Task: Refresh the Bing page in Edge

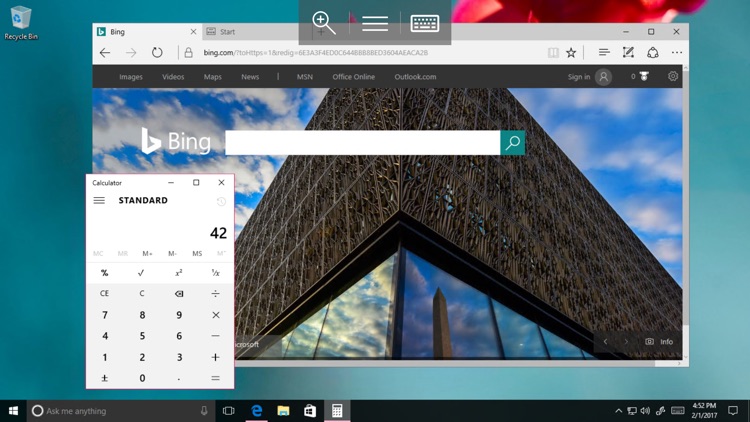Action: coord(157,52)
